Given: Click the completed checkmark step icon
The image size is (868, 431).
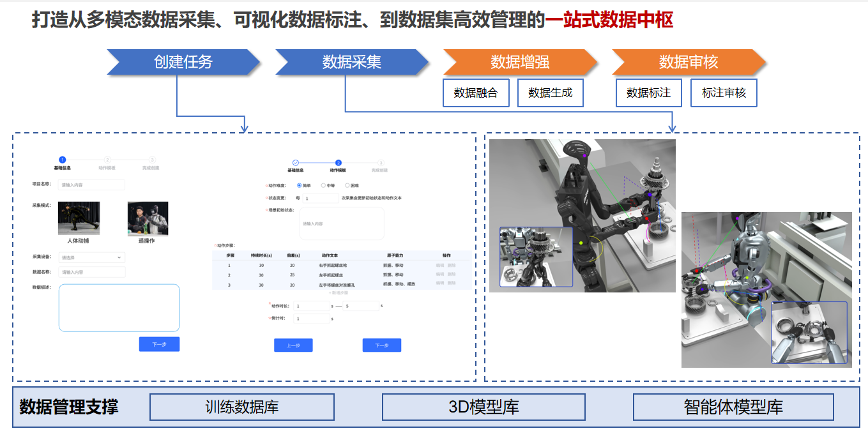Looking at the screenshot, I should pyautogui.click(x=295, y=163).
